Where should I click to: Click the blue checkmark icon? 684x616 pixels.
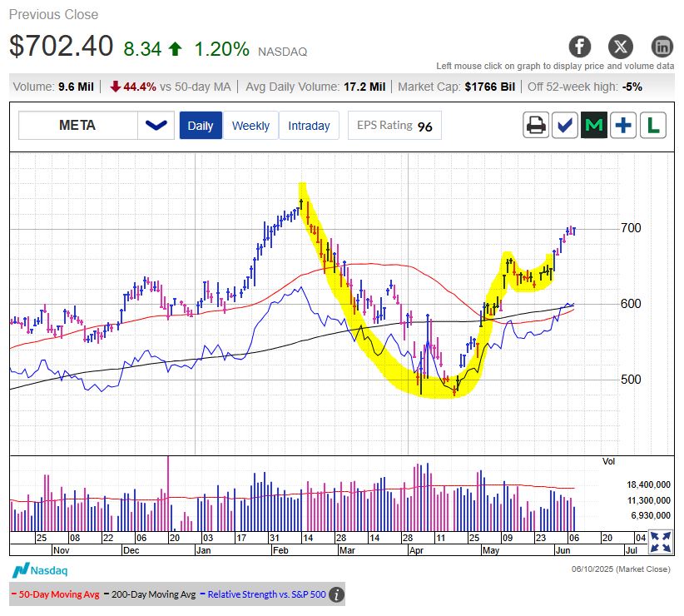click(566, 126)
